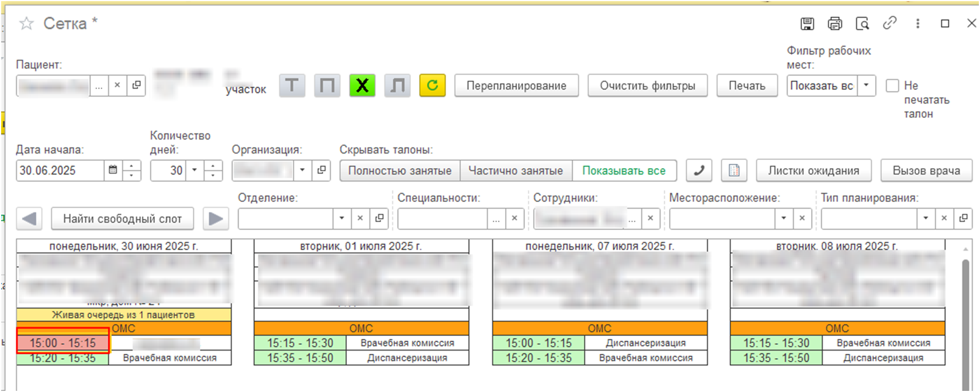Screen dimensions: 980x392
Task: Copy link via chain icon
Action: tap(890, 24)
